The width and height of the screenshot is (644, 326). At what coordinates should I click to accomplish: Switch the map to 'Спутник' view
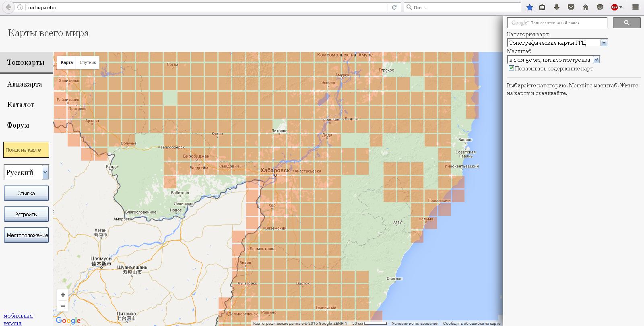pos(88,62)
